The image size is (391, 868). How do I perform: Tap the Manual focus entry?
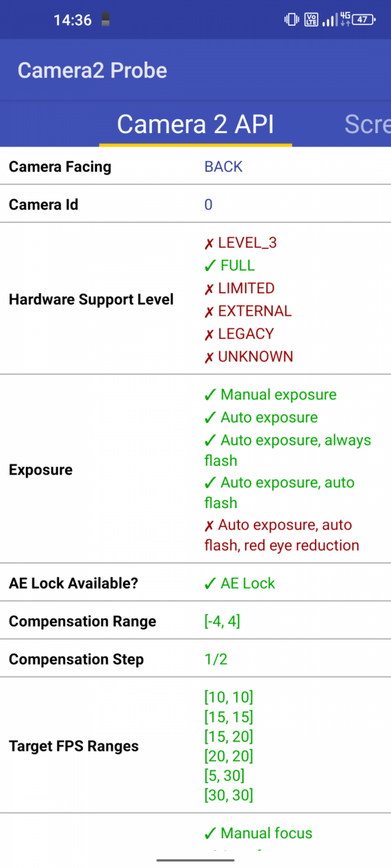coord(259,833)
